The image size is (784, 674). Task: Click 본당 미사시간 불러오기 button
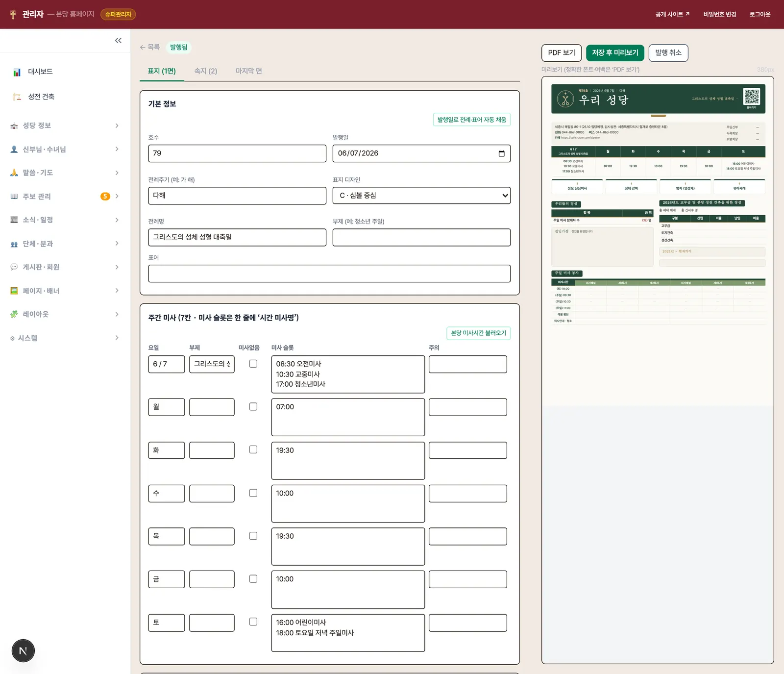(x=478, y=333)
